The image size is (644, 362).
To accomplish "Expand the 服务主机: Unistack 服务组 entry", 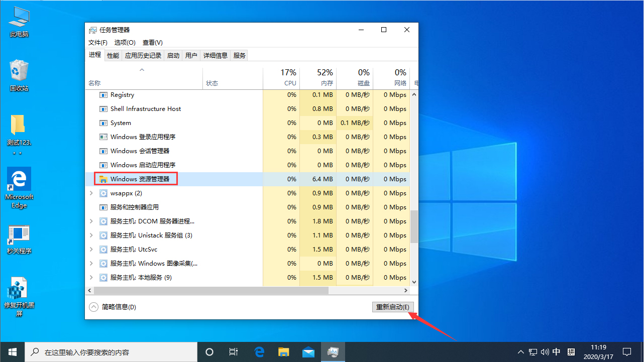I will 90,235.
